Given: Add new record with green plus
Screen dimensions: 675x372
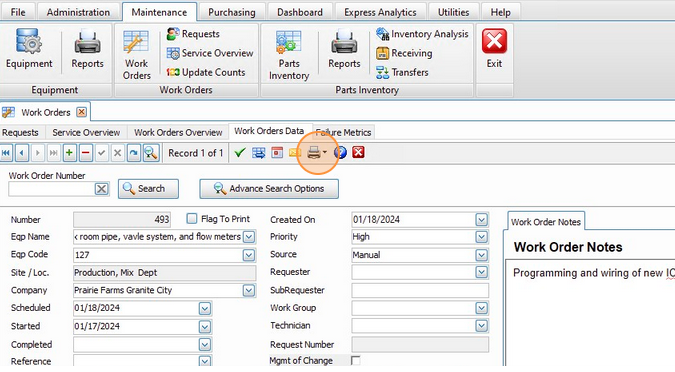Looking at the screenshot, I should (70, 153).
